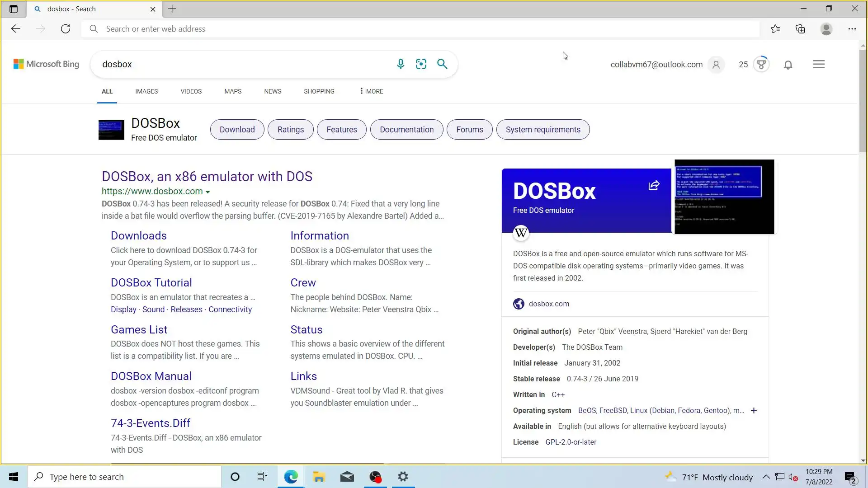Share the DOSBox knowledge card
This screenshot has width=868, height=488.
point(654,185)
